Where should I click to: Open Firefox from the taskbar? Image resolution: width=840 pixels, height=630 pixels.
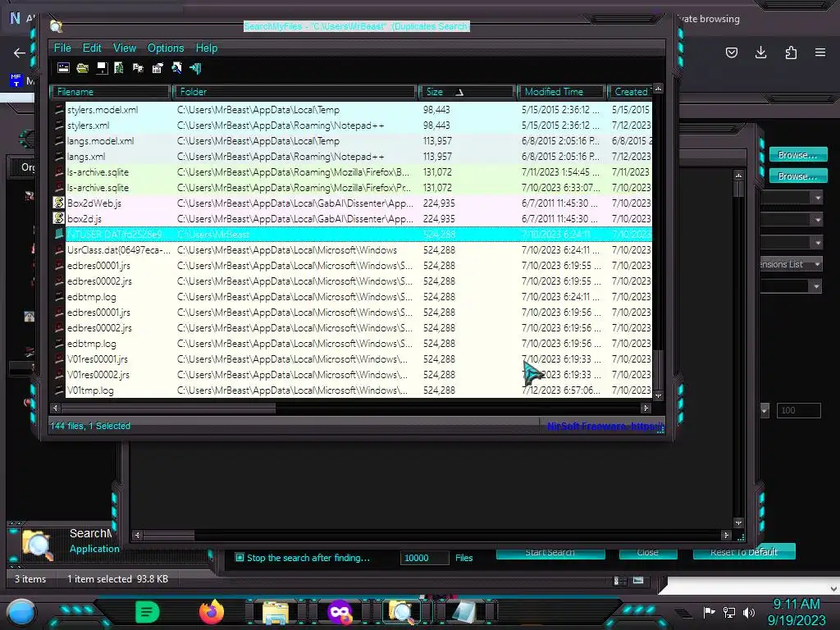pos(211,612)
